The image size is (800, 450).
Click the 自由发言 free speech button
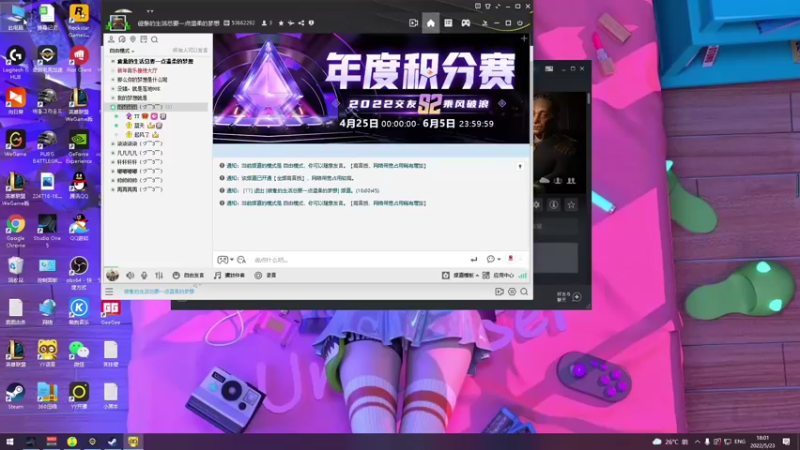tap(188, 276)
